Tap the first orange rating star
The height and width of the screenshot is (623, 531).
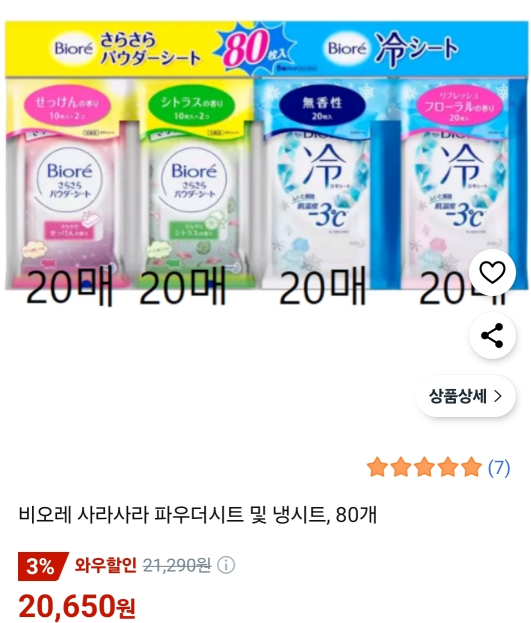coord(377,467)
